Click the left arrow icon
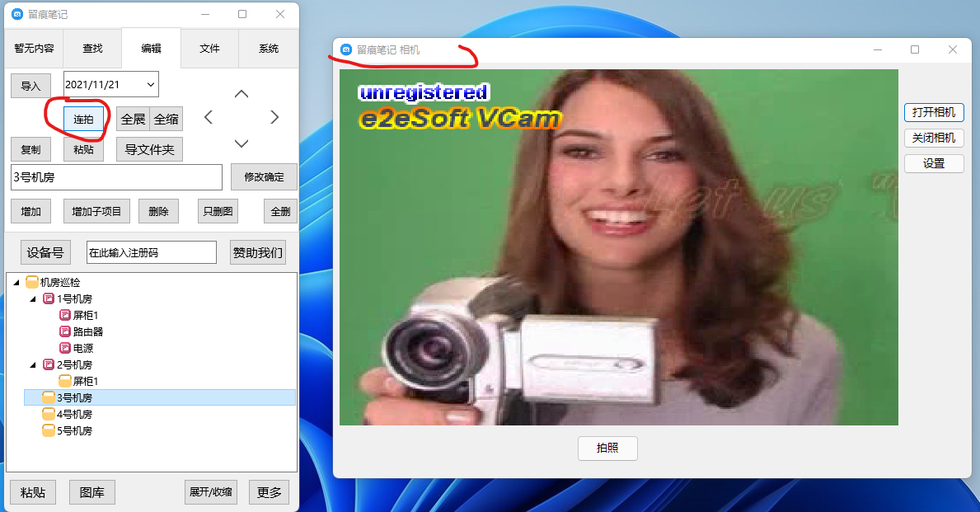This screenshot has height=512, width=980. (x=209, y=117)
